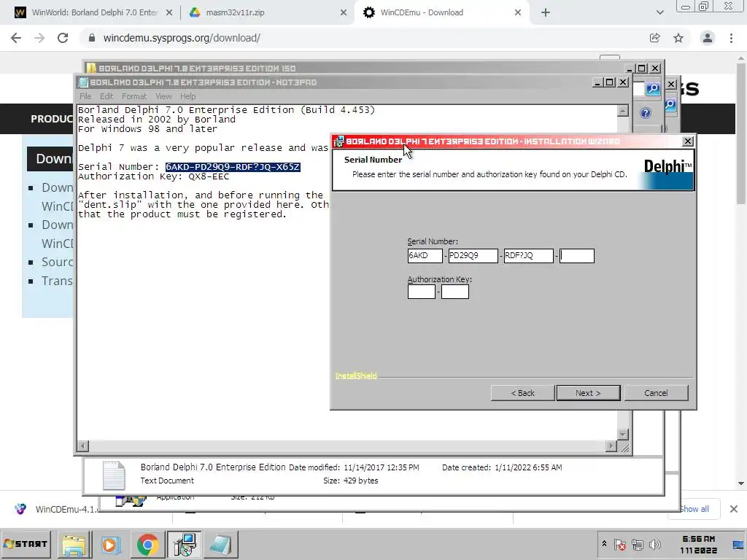Click the Show all downloads link
The height and width of the screenshot is (560, 747).
(x=694, y=509)
